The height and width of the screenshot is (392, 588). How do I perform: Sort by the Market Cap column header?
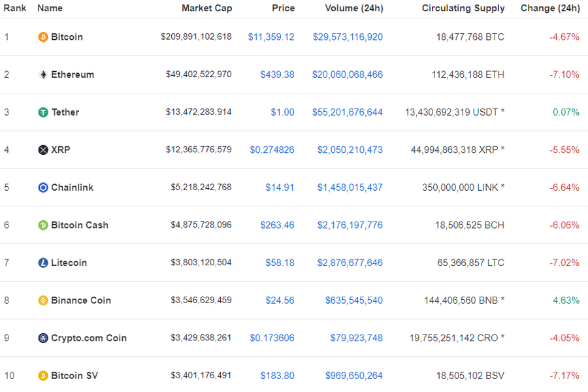pos(206,8)
